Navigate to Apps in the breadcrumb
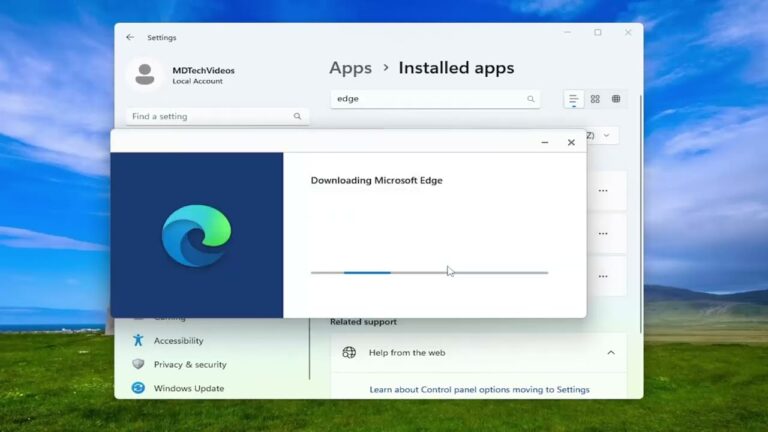 tap(350, 68)
